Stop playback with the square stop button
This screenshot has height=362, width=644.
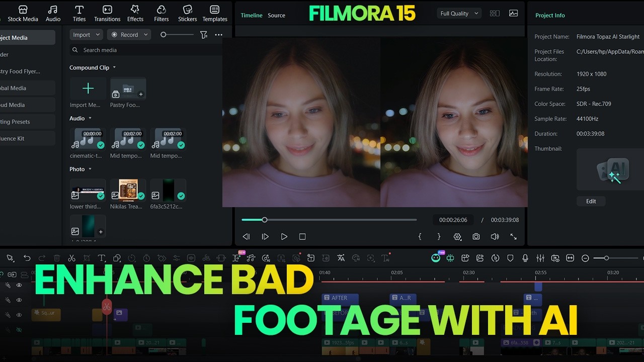[302, 236]
